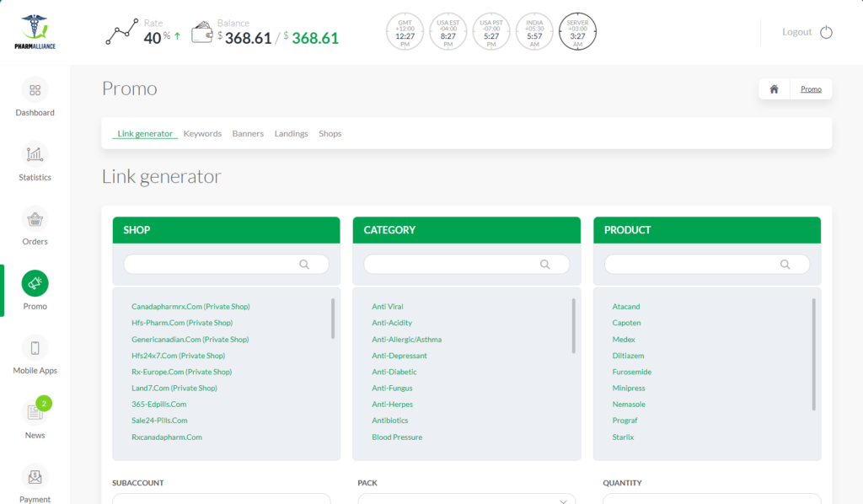The height and width of the screenshot is (504, 863).
Task: Go to home via breadcrumb house icon
Action: [774, 89]
